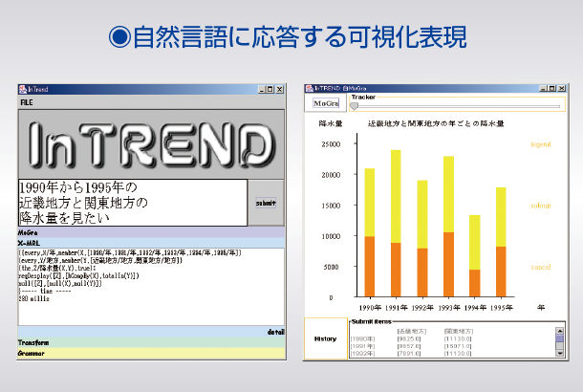Click the Tracker slider handle

point(356,106)
